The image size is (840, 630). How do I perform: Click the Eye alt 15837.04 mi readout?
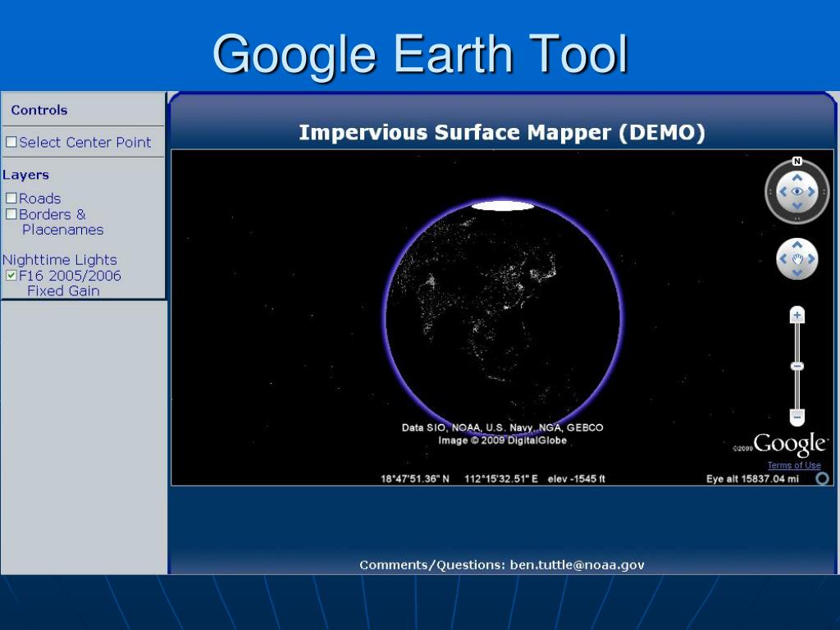752,479
